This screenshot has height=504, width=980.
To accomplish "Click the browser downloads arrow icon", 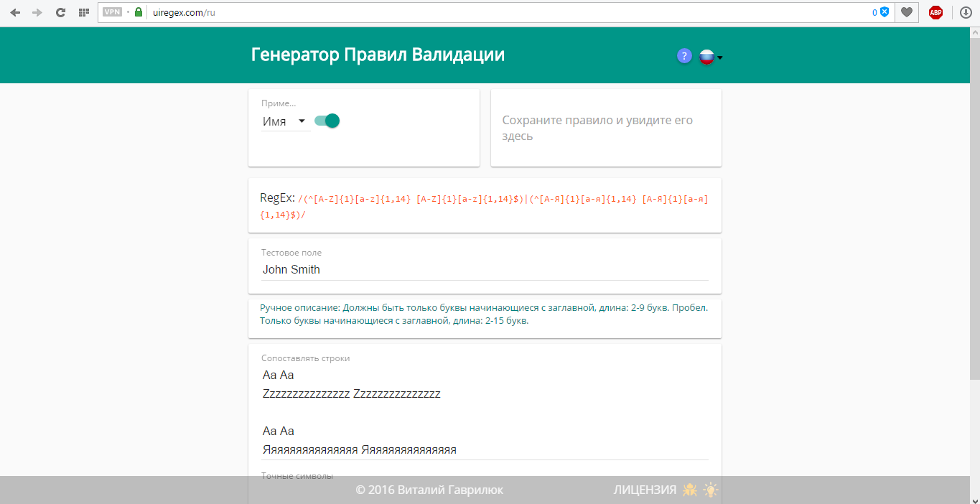I will (x=966, y=12).
